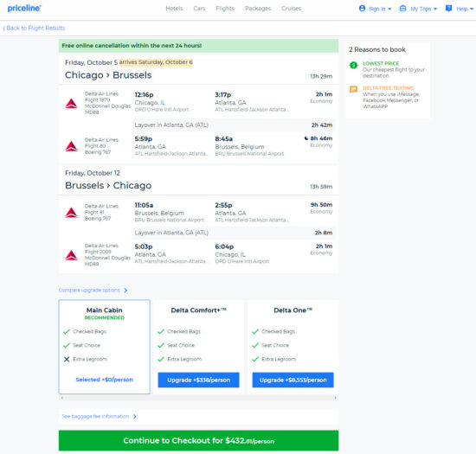Click the 2 Reasons to book heading

tap(377, 49)
